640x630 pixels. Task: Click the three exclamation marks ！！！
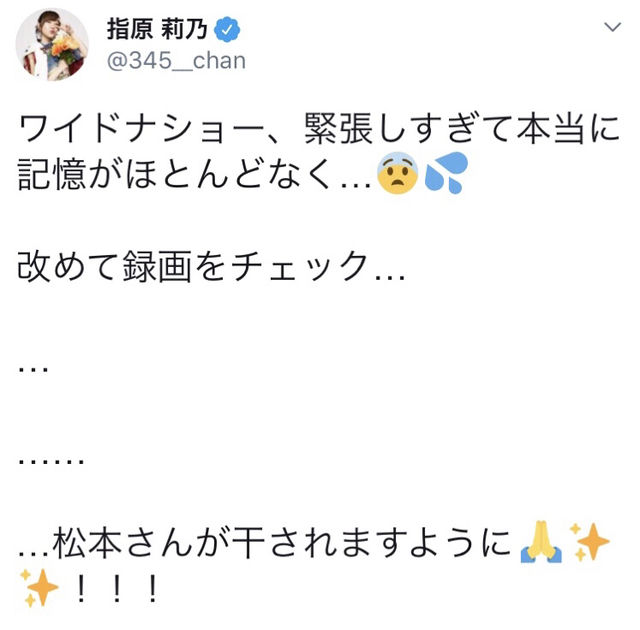point(116,589)
